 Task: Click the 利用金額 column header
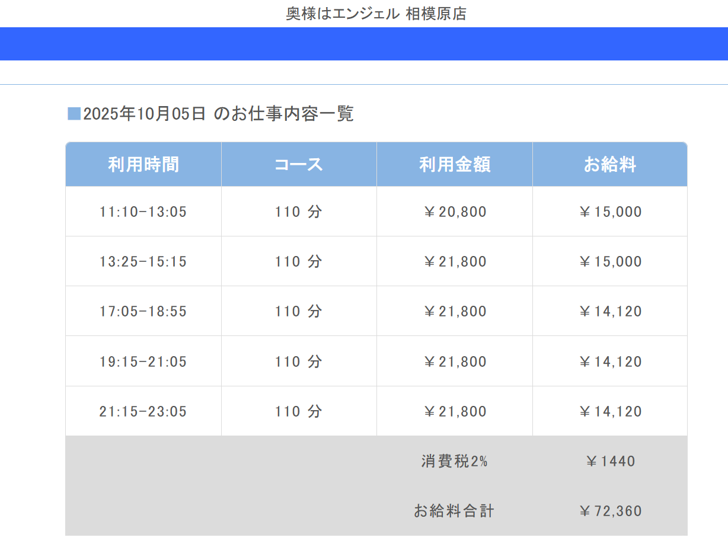(455, 165)
